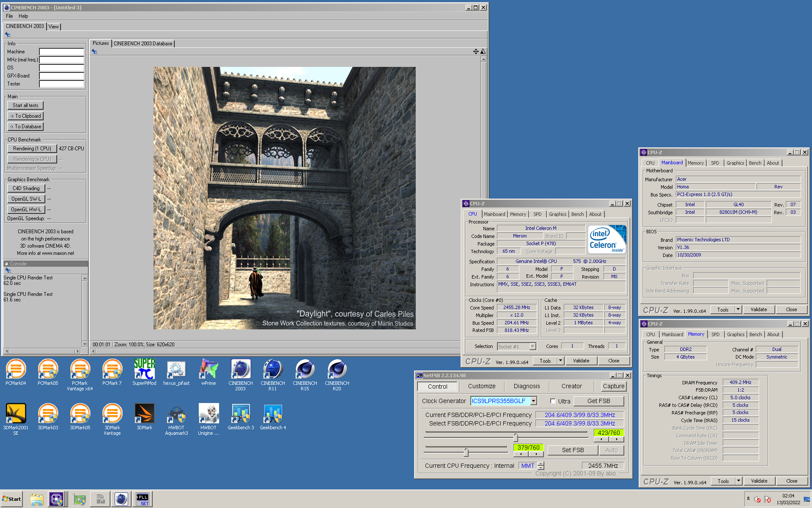This screenshot has height=508, width=812.
Task: Open SPD tab in CPU-Z CPU window
Action: (537, 214)
